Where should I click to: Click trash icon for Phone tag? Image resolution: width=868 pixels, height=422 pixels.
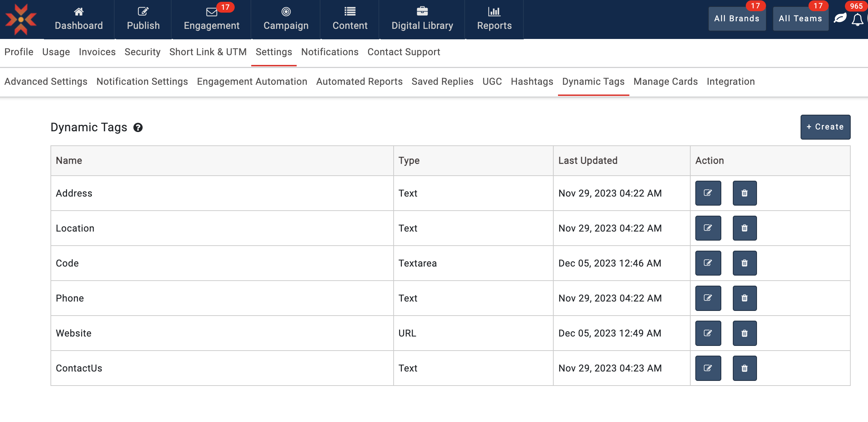tap(744, 298)
